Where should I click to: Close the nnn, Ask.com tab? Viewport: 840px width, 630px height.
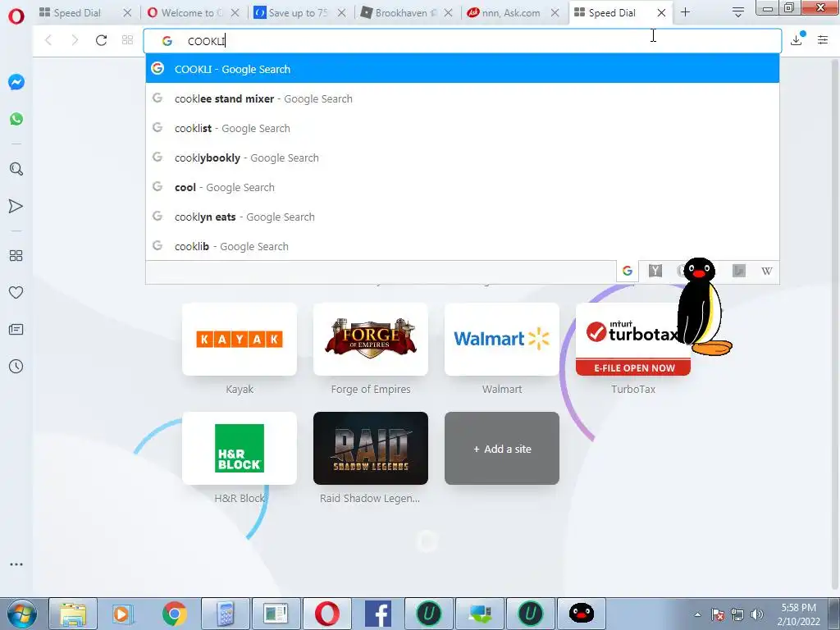pyautogui.click(x=555, y=13)
